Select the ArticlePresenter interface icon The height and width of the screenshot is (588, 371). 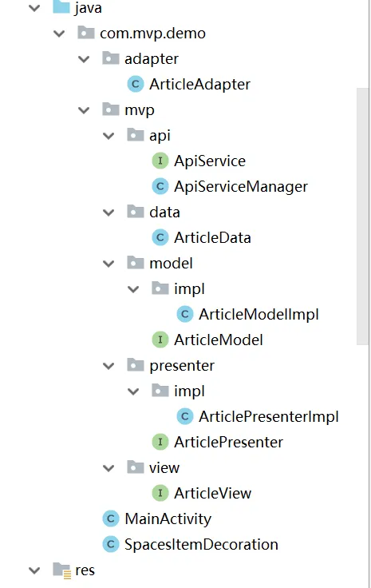[160, 442]
